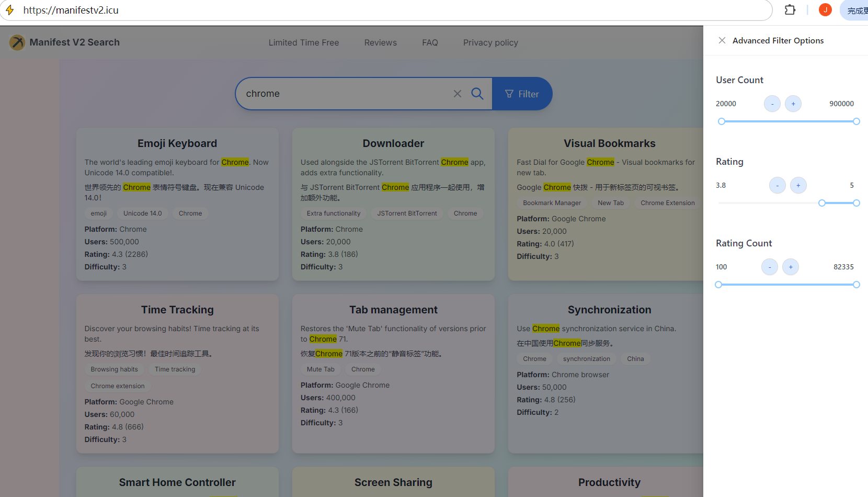
Task: Click the Rating Count slider right handle
Action: point(856,285)
